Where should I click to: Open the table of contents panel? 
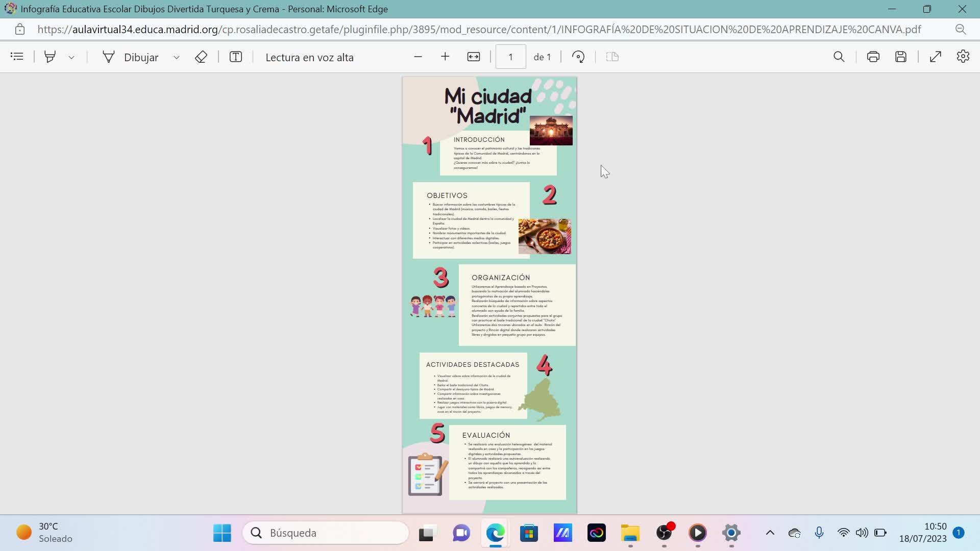(x=17, y=57)
